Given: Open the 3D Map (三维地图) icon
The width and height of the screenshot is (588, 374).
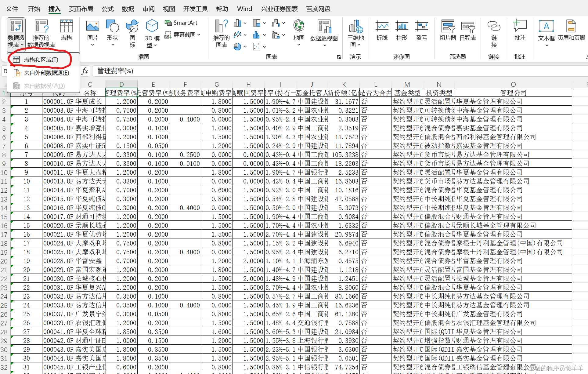Looking at the screenshot, I should pos(355,33).
